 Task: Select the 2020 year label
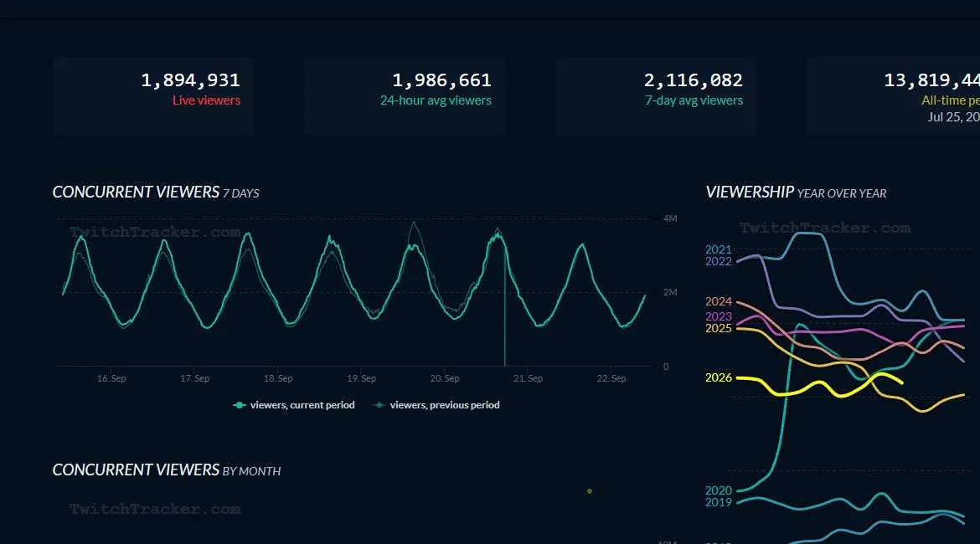pos(718,491)
